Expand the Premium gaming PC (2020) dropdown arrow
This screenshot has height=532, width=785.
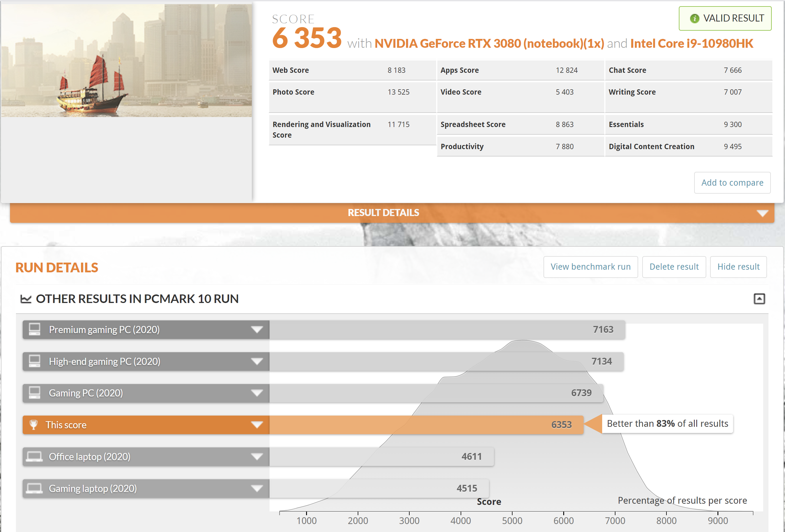coord(257,330)
